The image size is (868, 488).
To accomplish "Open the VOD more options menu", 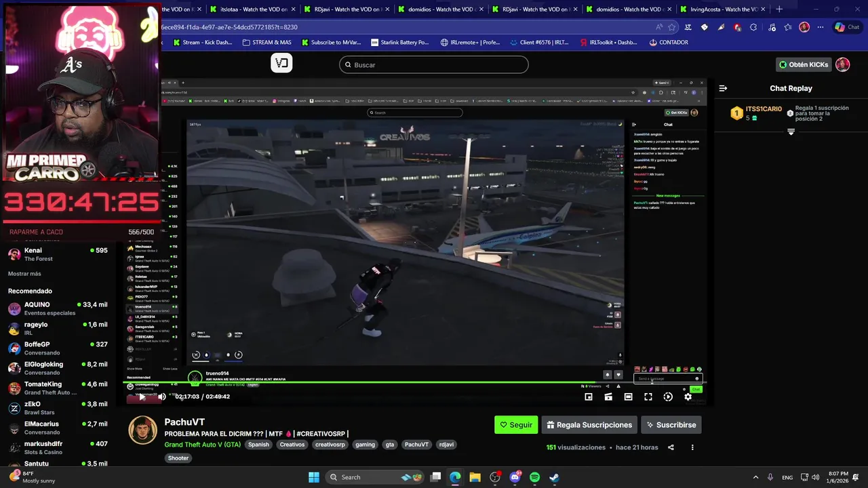I will [692, 447].
